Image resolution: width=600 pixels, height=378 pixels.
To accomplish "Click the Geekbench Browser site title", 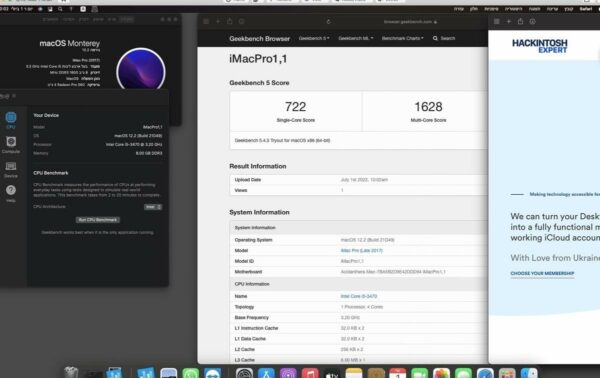I will 259,38.
